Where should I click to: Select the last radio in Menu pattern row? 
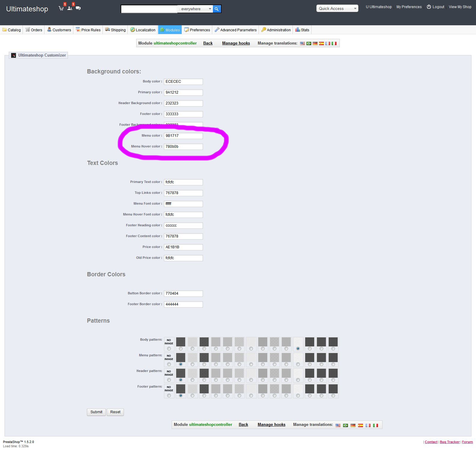pos(333,364)
